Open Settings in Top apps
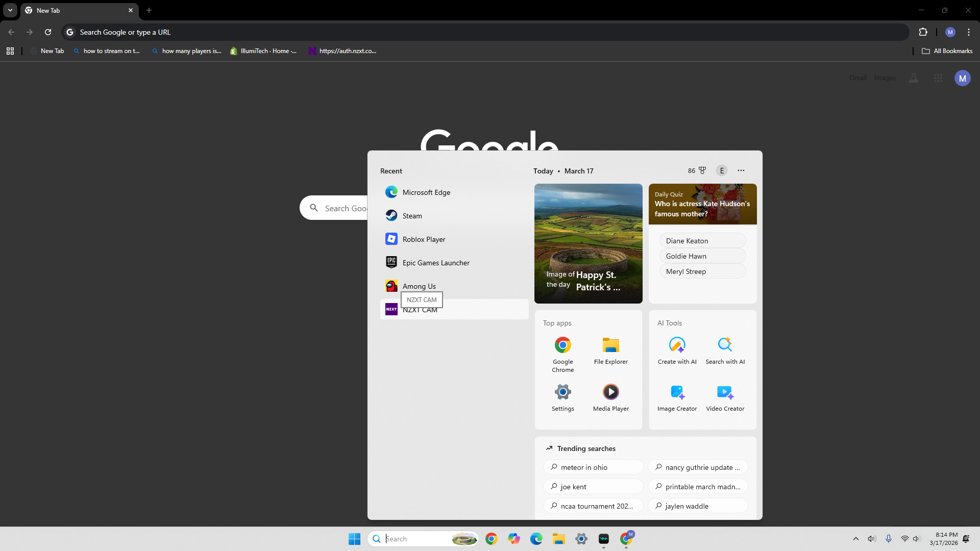This screenshot has width=980, height=551. (x=562, y=397)
